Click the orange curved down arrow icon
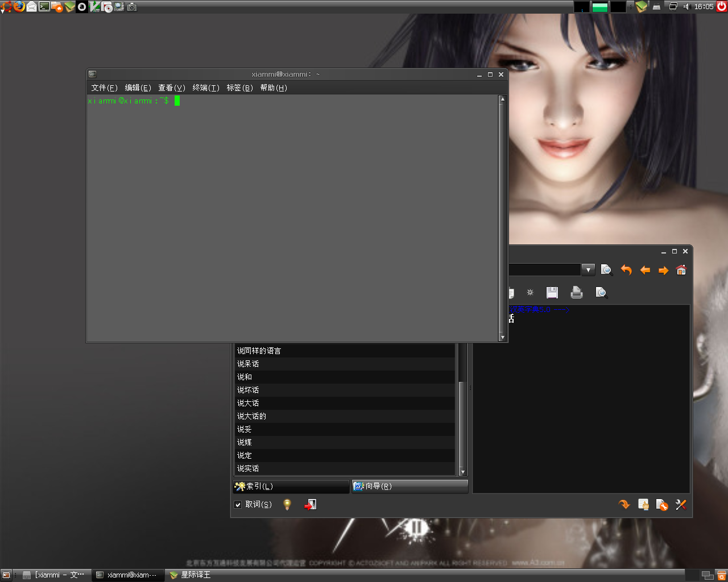Viewport: 728px width, 582px height. [624, 504]
